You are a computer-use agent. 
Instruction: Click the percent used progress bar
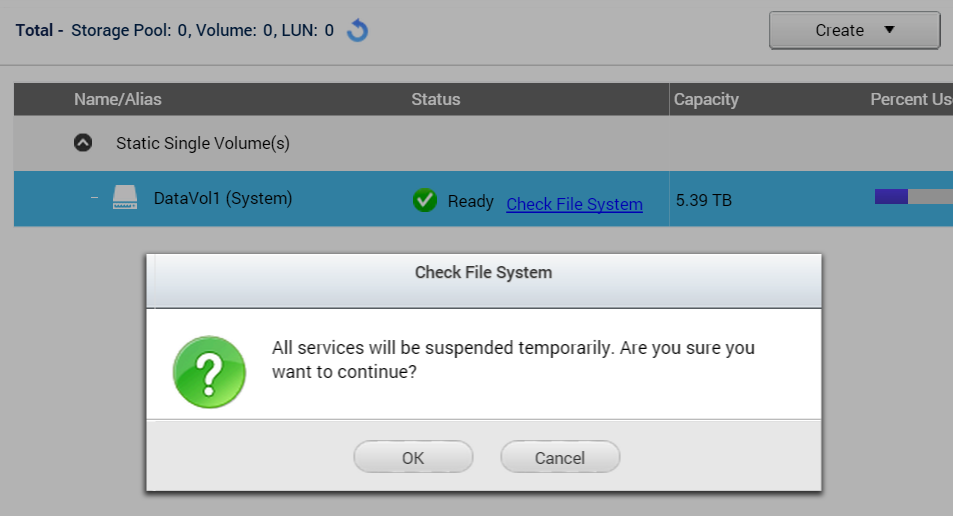(x=913, y=196)
